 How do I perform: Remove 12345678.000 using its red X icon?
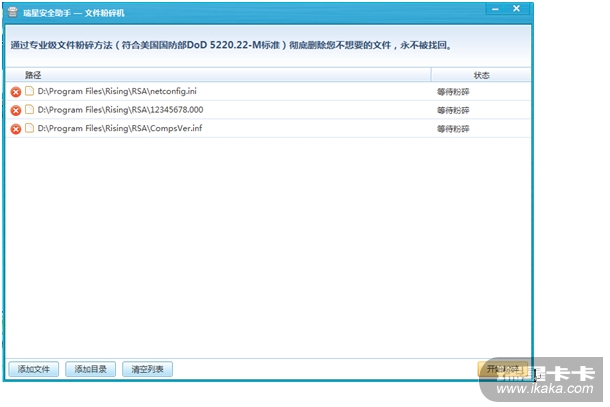click(x=16, y=111)
